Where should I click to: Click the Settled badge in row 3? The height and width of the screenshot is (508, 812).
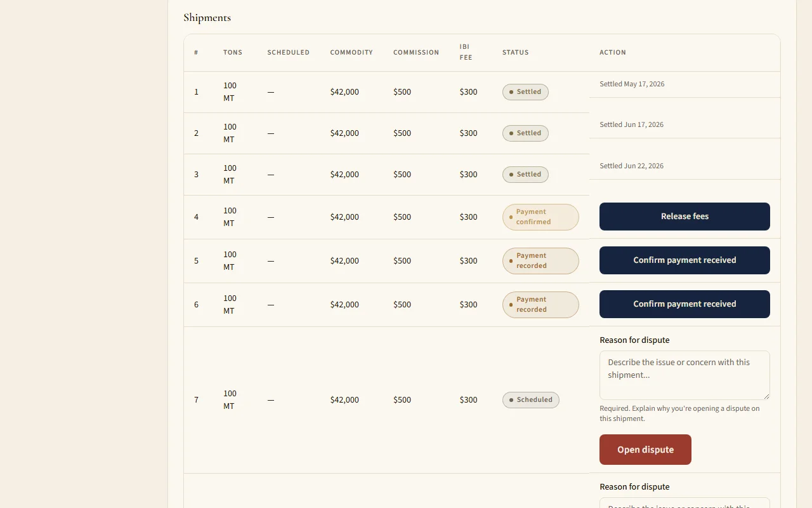tap(525, 175)
